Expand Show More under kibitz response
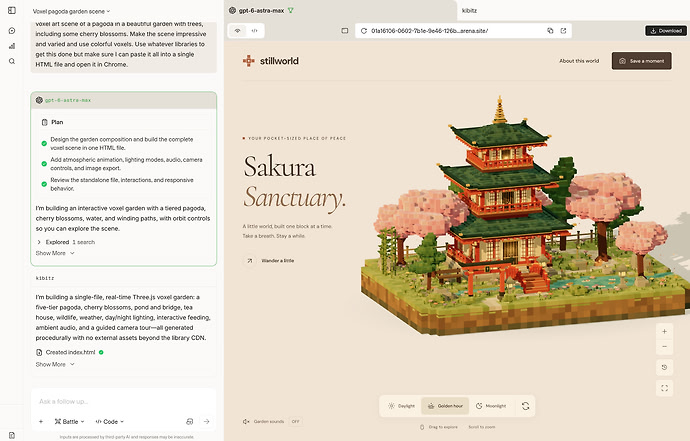Image resolution: width=690 pixels, height=441 pixels. (x=55, y=364)
